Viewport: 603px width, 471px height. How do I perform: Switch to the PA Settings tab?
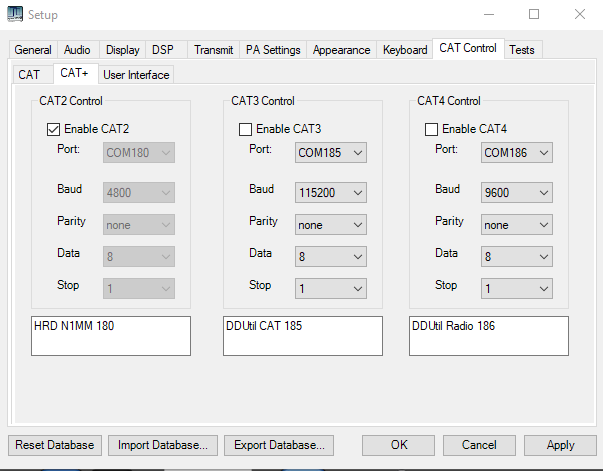[273, 50]
